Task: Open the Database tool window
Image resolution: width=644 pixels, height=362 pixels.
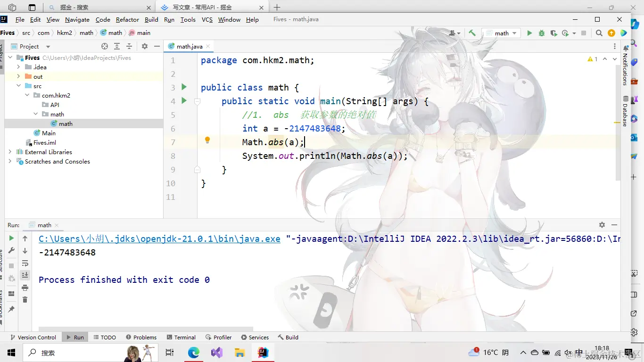Action: tap(625, 111)
